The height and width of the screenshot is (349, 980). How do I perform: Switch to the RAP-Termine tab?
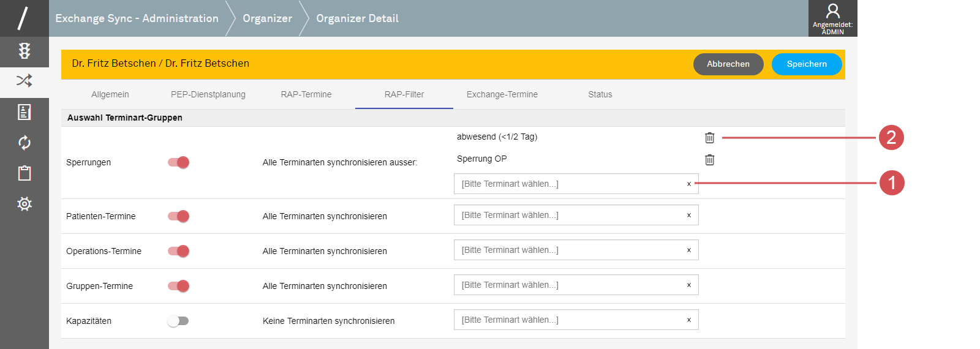point(306,94)
